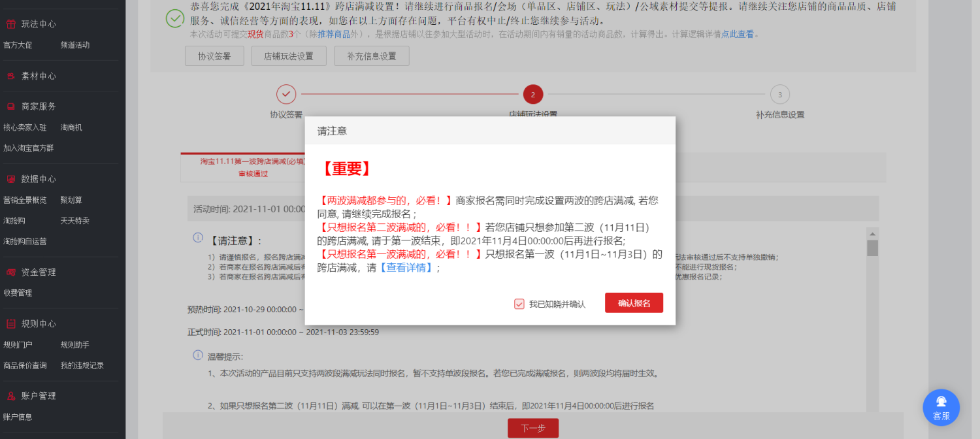Click the completed step 1 check circle
The image size is (980, 439).
286,95
